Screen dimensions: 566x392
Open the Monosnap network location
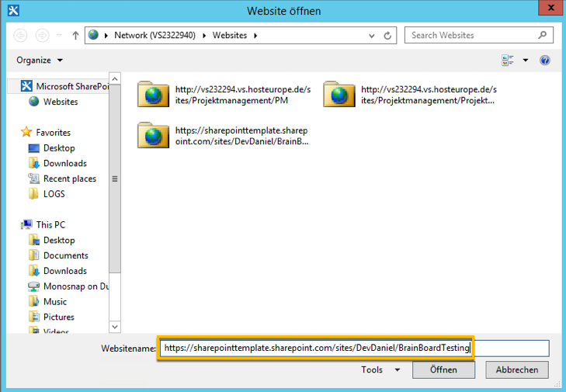coord(75,286)
